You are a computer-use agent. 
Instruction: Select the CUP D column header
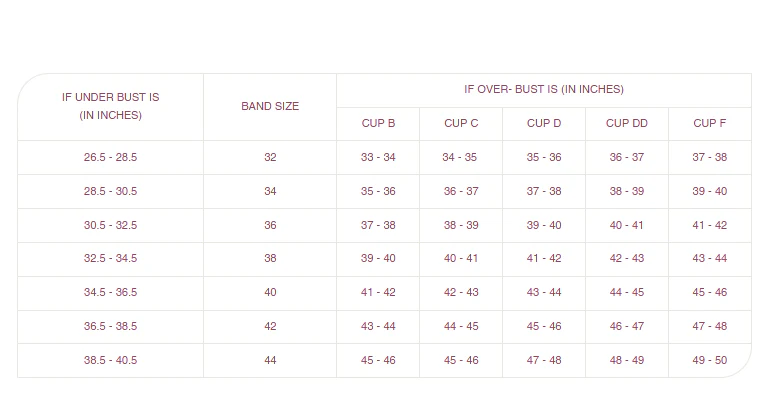pos(544,124)
